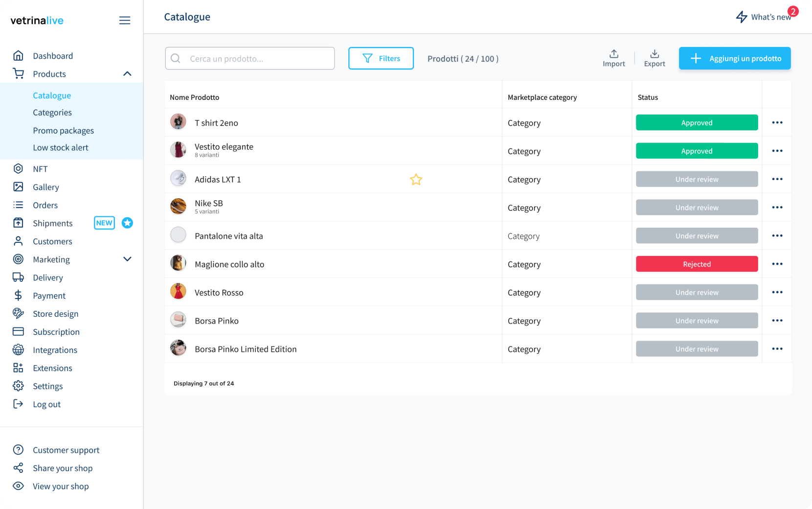Click the red Rejected status badge
This screenshot has height=509, width=812.
(x=697, y=264)
